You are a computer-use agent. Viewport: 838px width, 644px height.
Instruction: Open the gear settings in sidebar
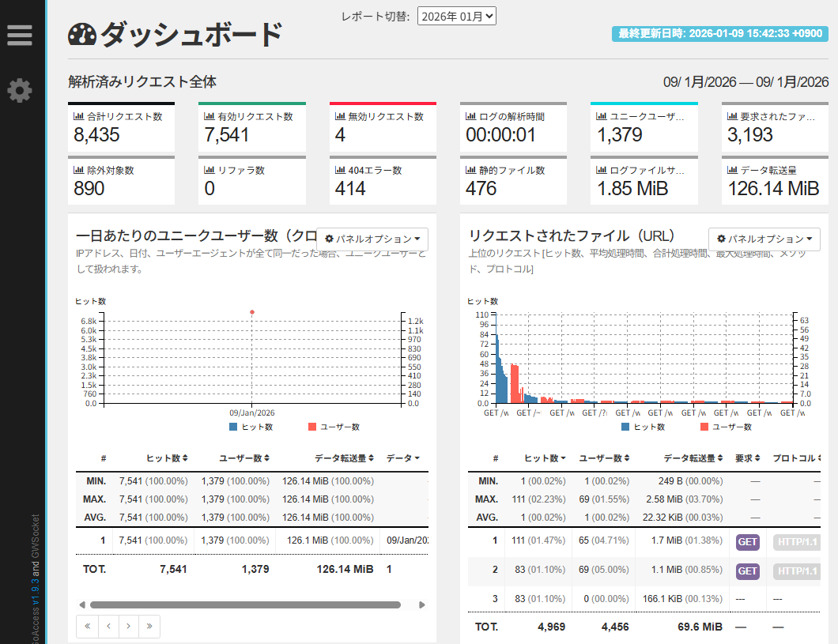pos(20,91)
